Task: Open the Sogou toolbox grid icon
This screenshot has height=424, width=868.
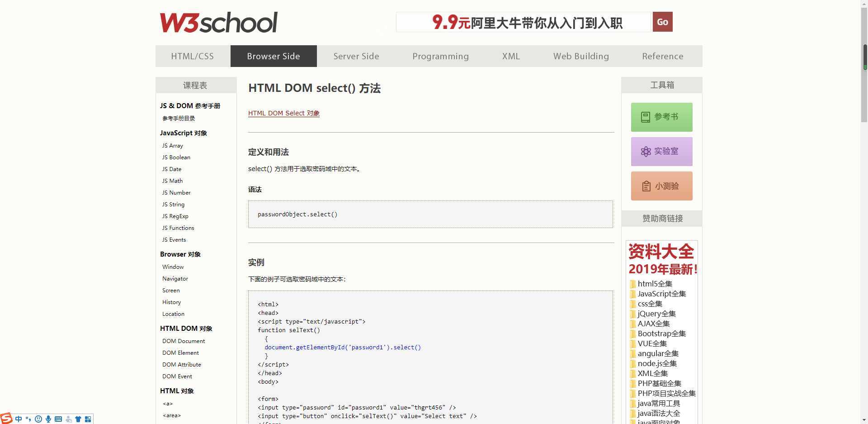Action: 88,419
